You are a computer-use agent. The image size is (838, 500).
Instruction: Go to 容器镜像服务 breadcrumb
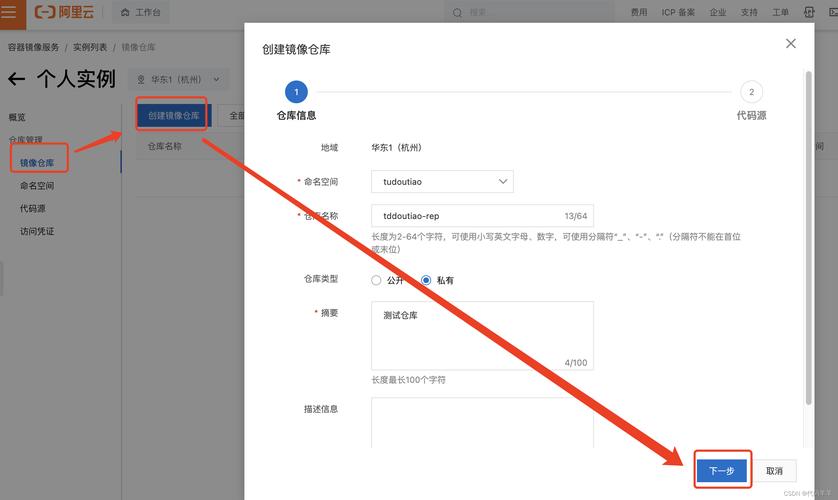[33, 47]
